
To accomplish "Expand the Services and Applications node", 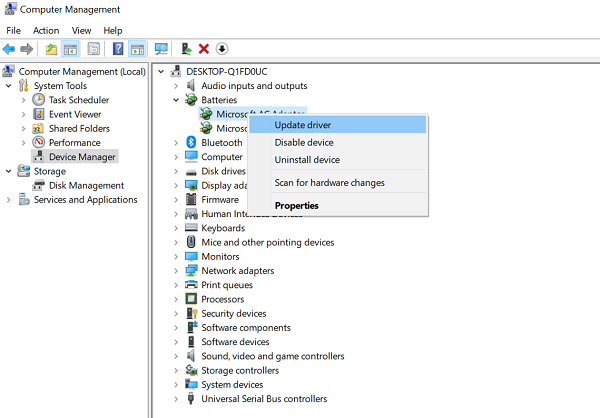I will [x=10, y=200].
